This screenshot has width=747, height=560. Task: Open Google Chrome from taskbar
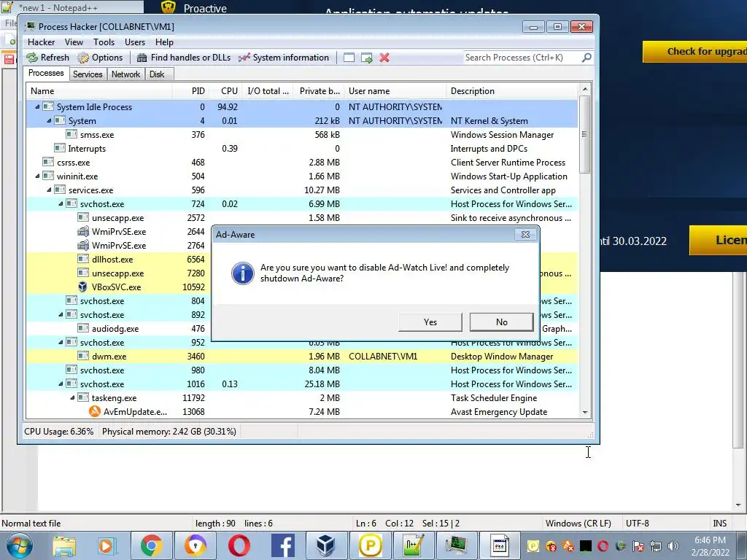(x=151, y=545)
